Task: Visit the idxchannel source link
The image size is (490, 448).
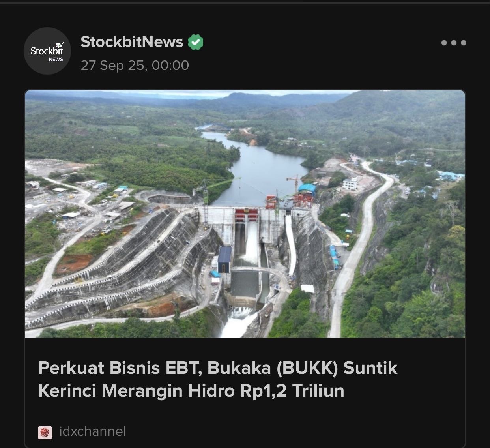Action: click(93, 431)
